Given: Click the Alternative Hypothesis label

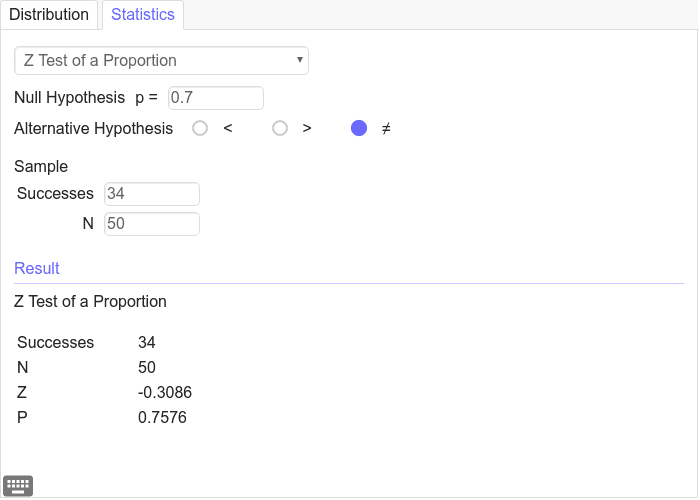Looking at the screenshot, I should point(93,129).
